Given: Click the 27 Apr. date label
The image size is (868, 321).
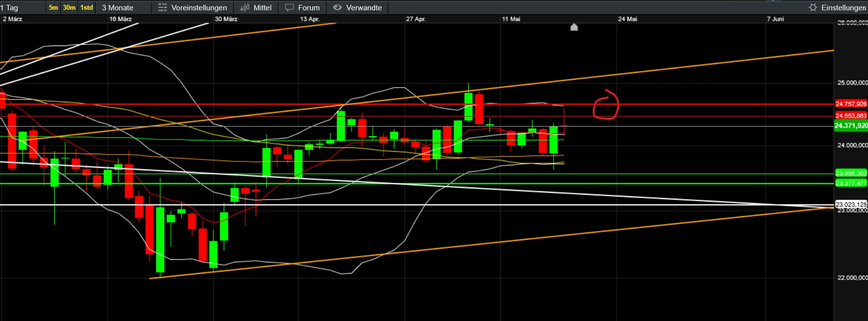Looking at the screenshot, I should click(416, 19).
